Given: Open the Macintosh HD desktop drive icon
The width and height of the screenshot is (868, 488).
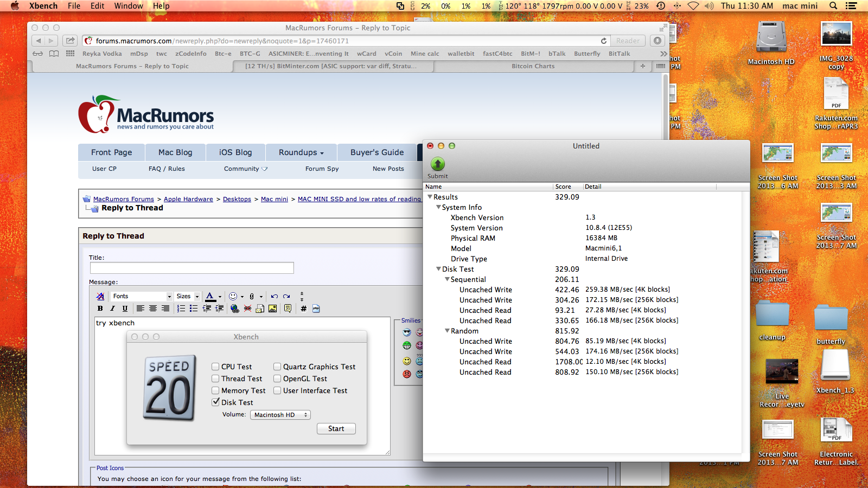Looking at the screenshot, I should tap(771, 38).
